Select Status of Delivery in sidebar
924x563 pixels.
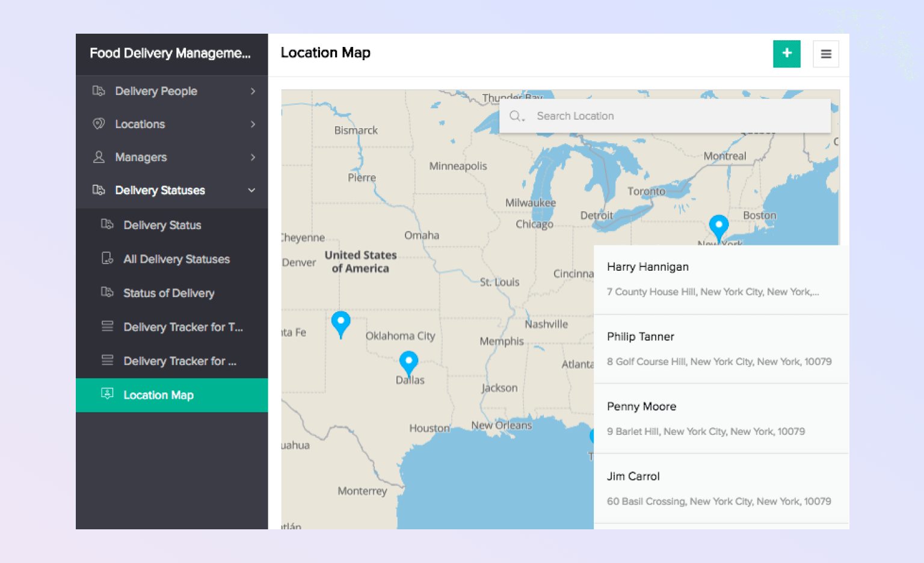(x=168, y=294)
